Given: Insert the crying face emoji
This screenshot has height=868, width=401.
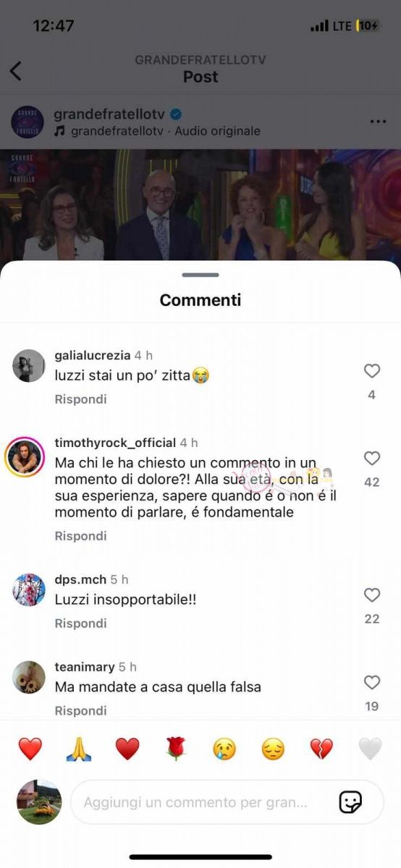Looking at the screenshot, I should coord(224,749).
